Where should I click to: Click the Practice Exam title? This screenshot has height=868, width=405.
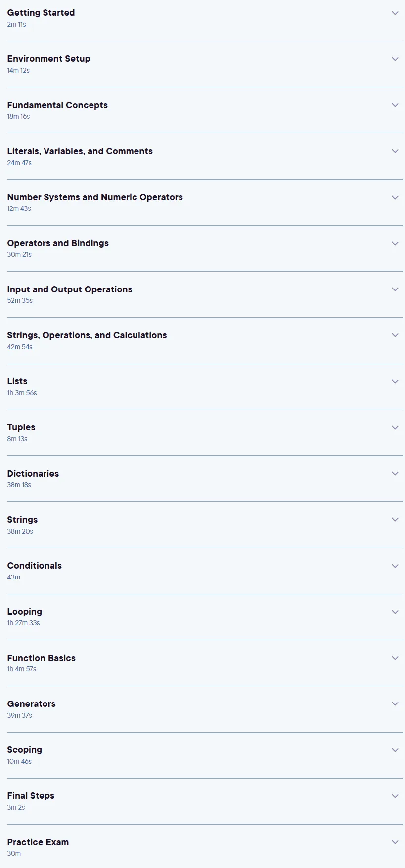click(x=38, y=842)
